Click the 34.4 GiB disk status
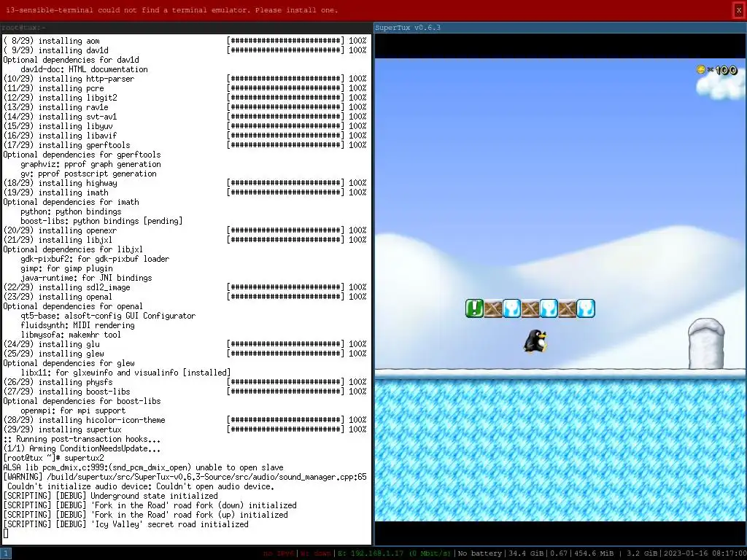The width and height of the screenshot is (747, 560). (525, 553)
